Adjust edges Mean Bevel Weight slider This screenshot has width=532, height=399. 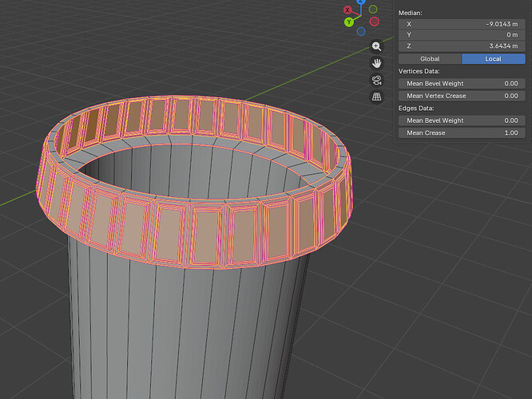click(462, 120)
